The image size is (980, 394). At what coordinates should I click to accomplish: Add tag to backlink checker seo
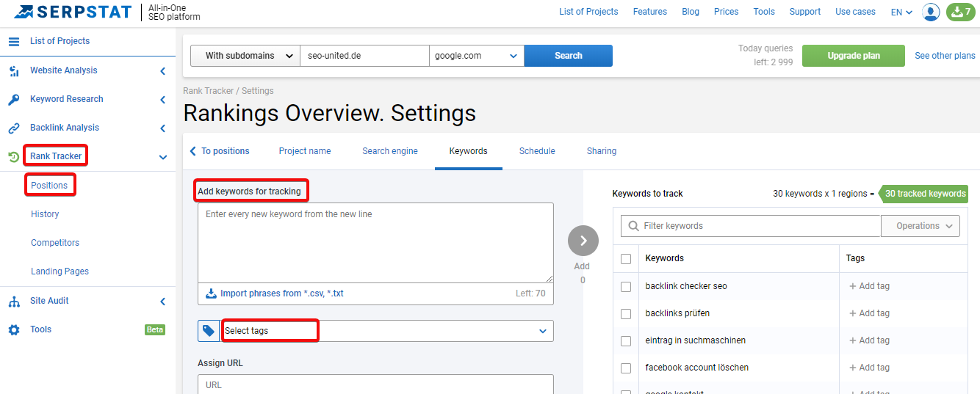(x=869, y=286)
